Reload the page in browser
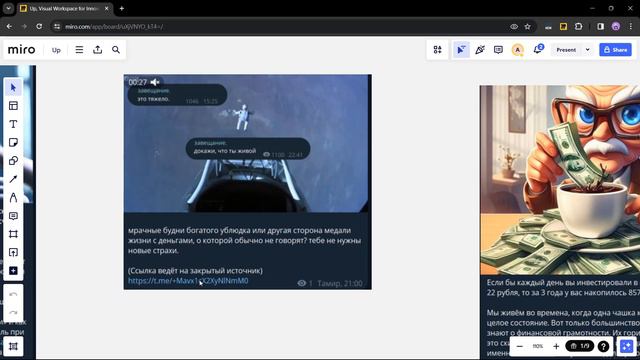The width and height of the screenshot is (640, 360). pos(39,27)
